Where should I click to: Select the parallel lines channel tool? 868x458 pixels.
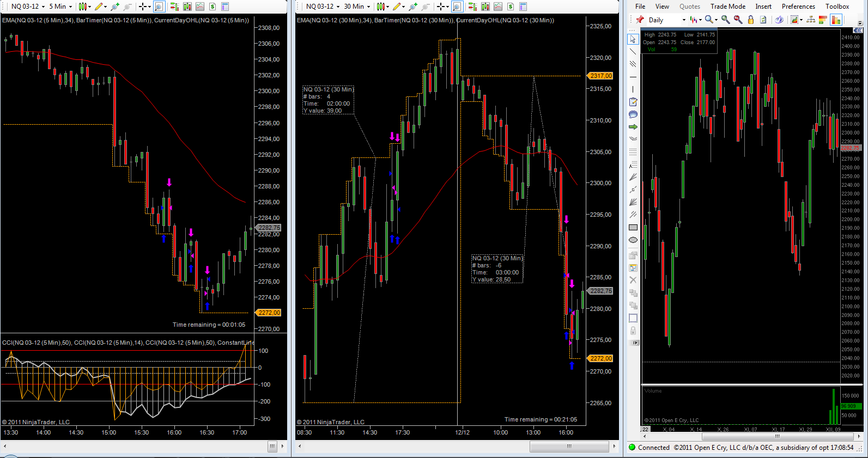633,64
